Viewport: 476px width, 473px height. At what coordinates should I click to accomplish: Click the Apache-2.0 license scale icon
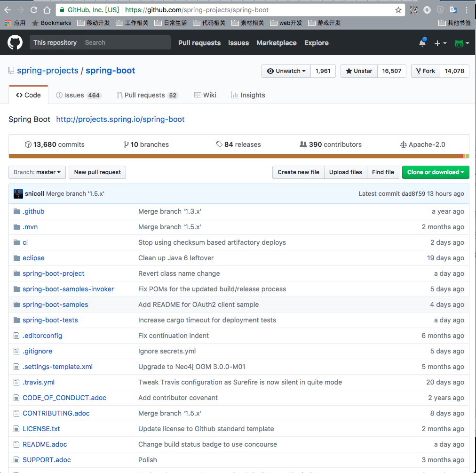coord(403,144)
